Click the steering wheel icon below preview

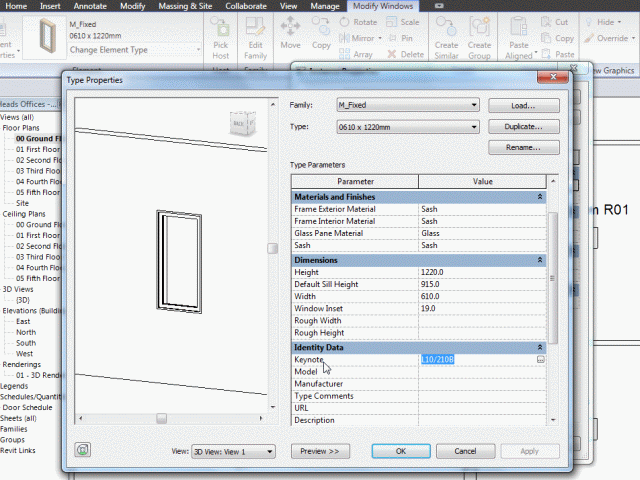point(82,450)
